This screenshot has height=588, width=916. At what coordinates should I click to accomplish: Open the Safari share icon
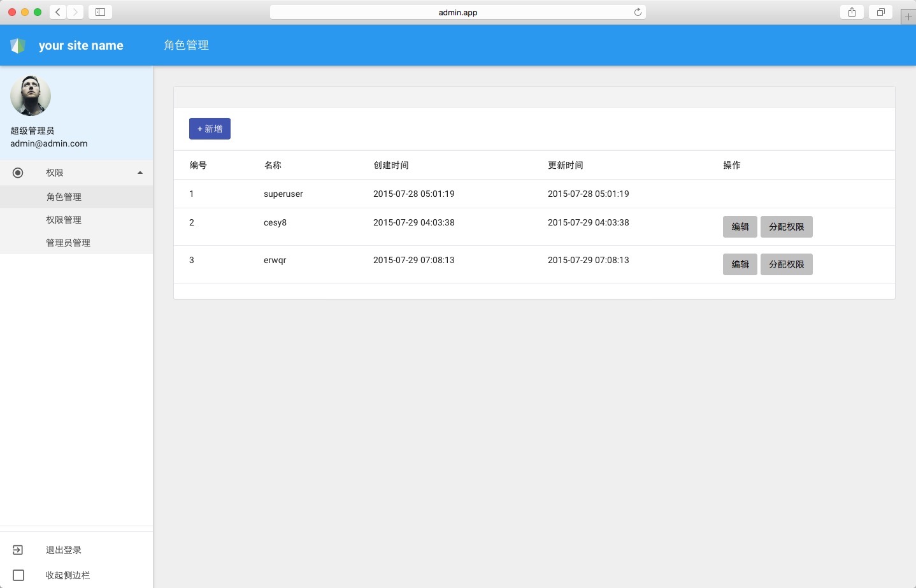(852, 12)
